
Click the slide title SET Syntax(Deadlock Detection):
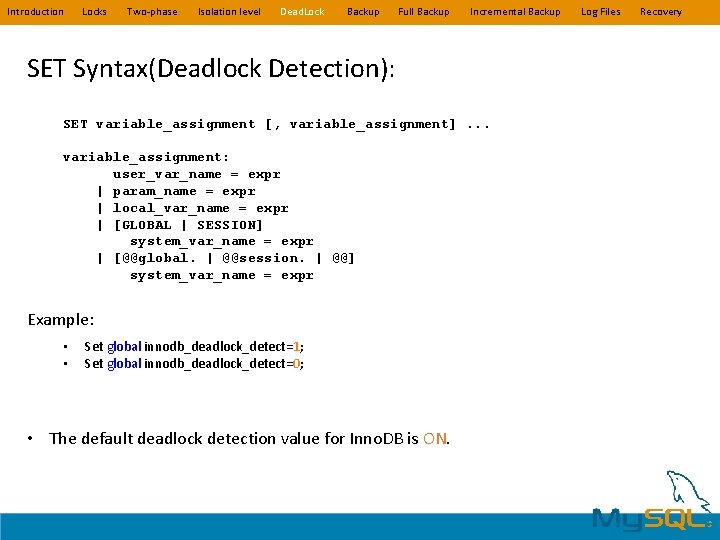pyautogui.click(x=210, y=69)
